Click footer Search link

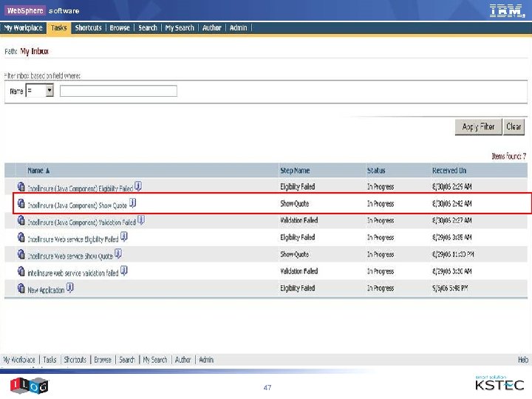coord(127,360)
